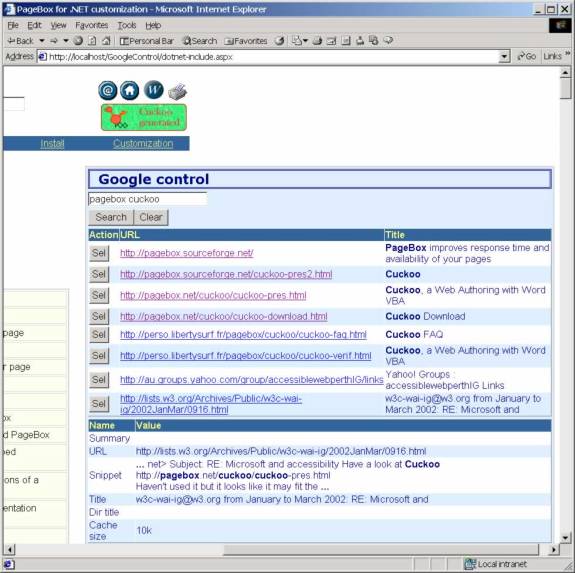Click the Discuss icon in toolbar
Image resolution: width=575 pixels, height=573 pixels.
point(346,41)
